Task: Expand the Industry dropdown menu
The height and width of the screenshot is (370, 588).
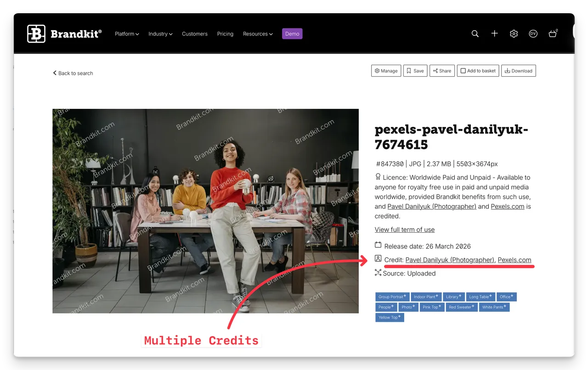Action: (160, 34)
